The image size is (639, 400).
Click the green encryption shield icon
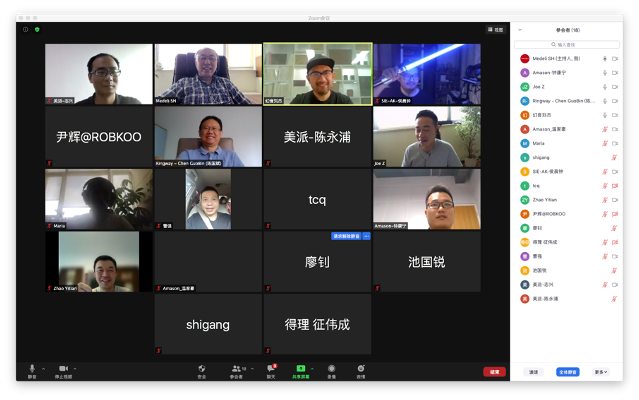[37, 30]
